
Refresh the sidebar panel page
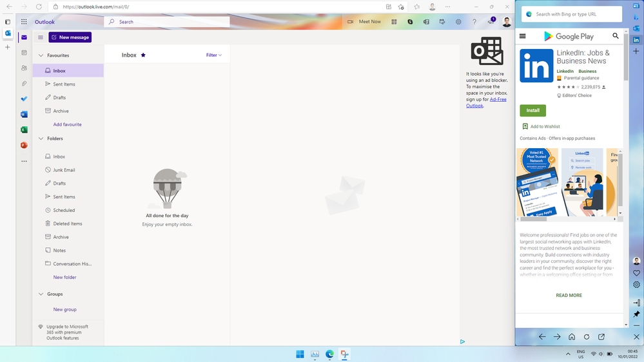[x=587, y=337]
